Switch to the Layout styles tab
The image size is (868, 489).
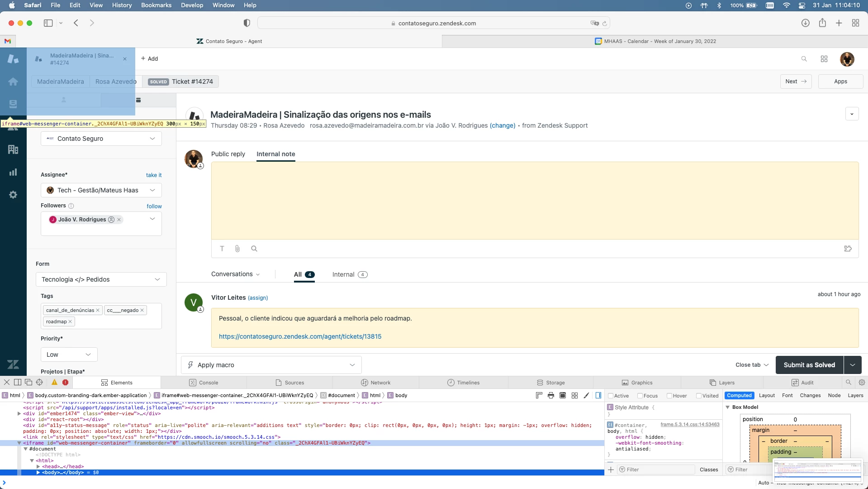click(767, 395)
